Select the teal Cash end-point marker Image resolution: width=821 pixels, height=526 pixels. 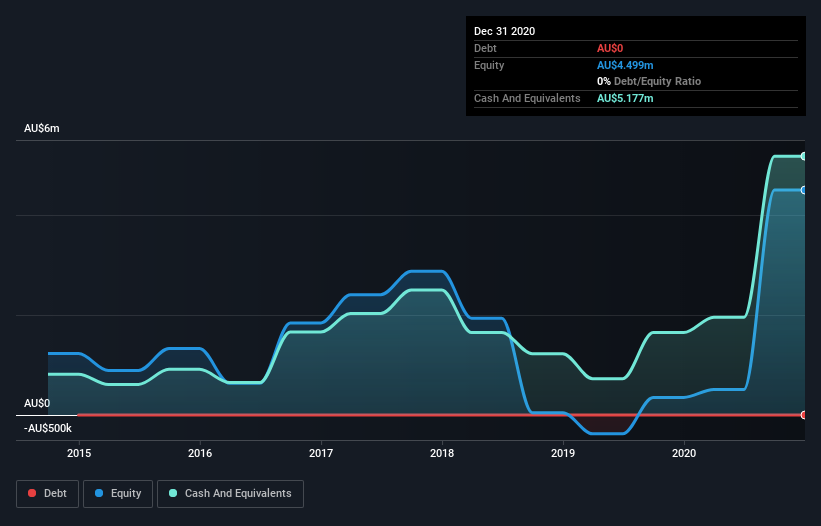804,156
